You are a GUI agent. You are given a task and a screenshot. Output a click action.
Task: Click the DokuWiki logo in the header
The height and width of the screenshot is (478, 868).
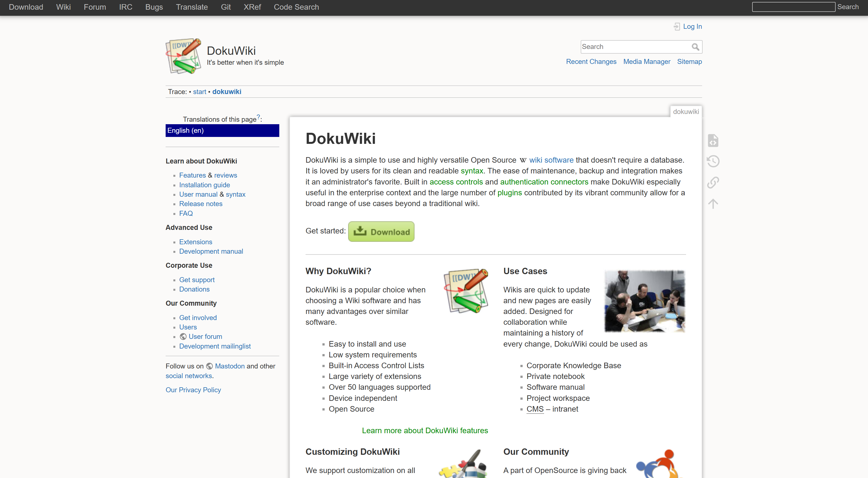point(183,56)
